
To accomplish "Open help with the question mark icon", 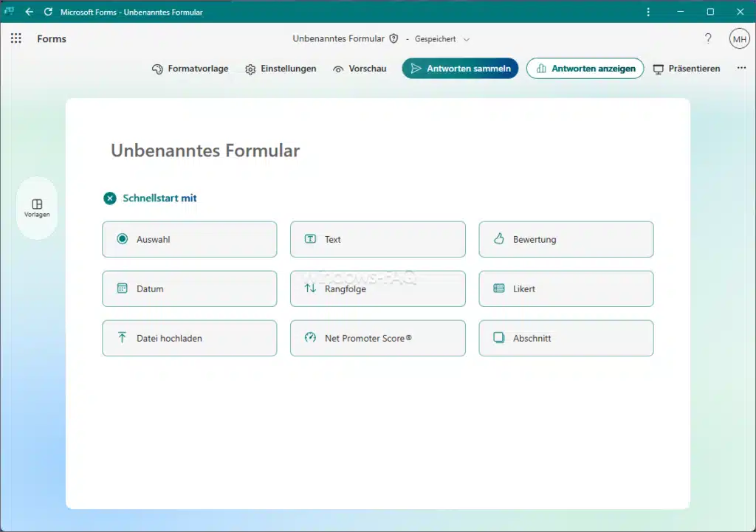I will (708, 38).
